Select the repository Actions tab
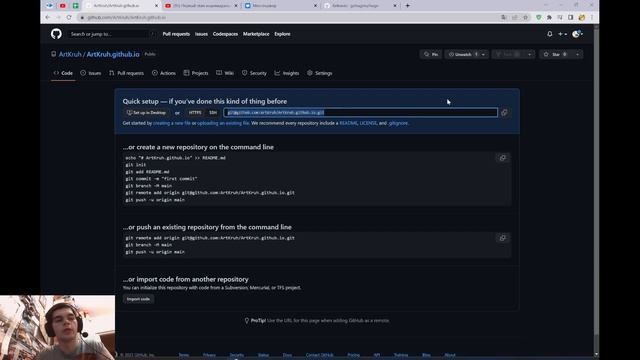Image resolution: width=640 pixels, height=360 pixels. point(164,73)
